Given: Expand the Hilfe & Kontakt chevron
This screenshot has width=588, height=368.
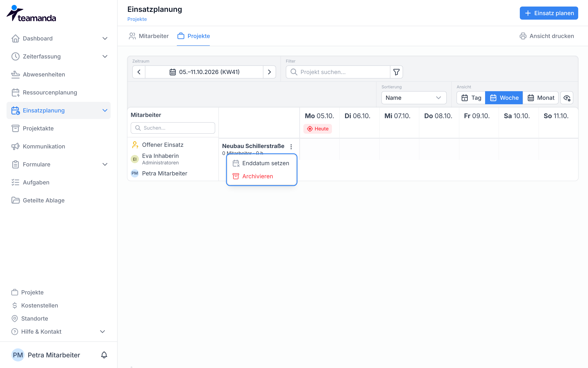Looking at the screenshot, I should 102,332.
